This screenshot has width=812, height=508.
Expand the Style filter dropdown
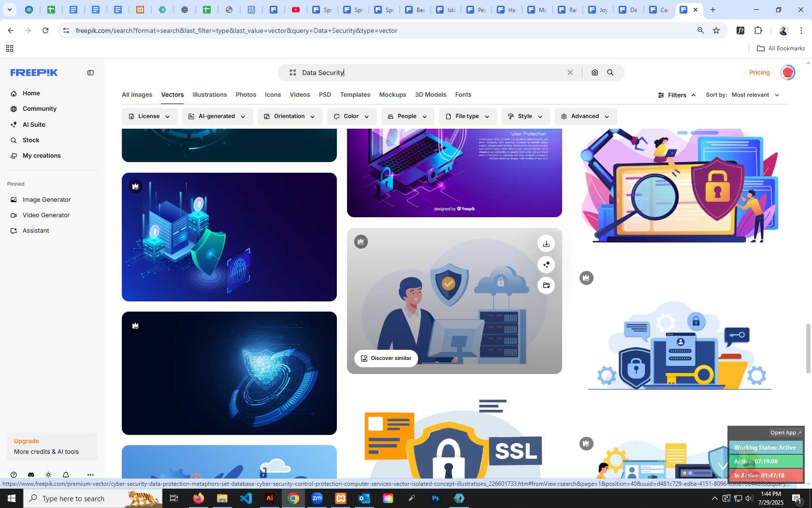[525, 117]
